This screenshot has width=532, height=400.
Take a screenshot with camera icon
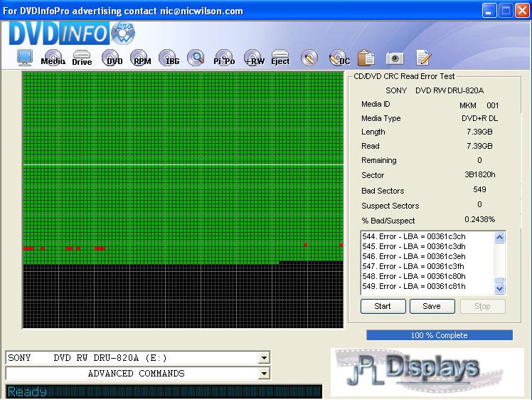(x=395, y=58)
